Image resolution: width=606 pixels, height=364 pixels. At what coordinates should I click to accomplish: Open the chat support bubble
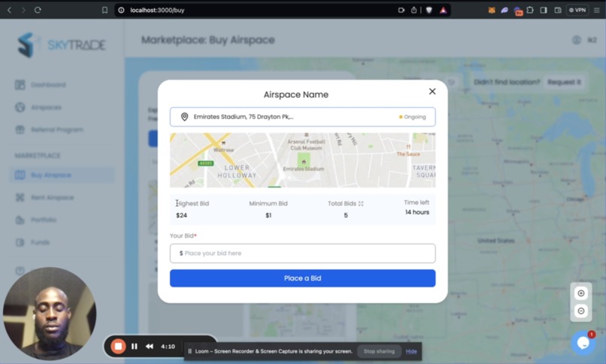583,342
